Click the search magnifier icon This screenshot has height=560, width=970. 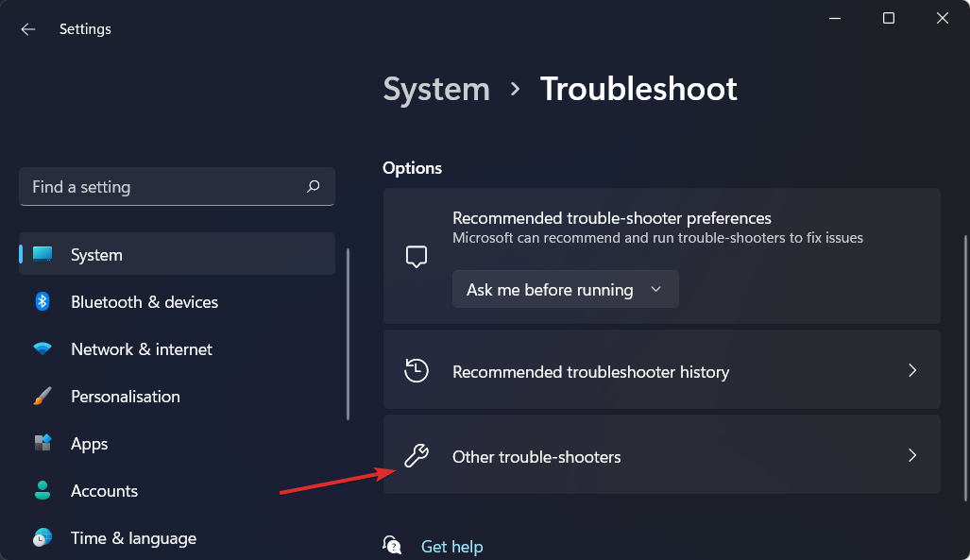pyautogui.click(x=313, y=187)
